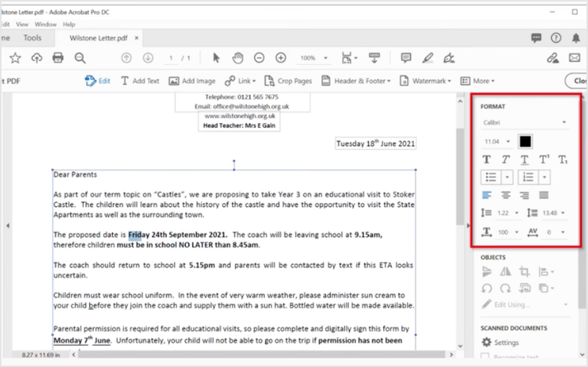Click the print icon
This screenshot has width=588, height=367.
click(x=58, y=58)
